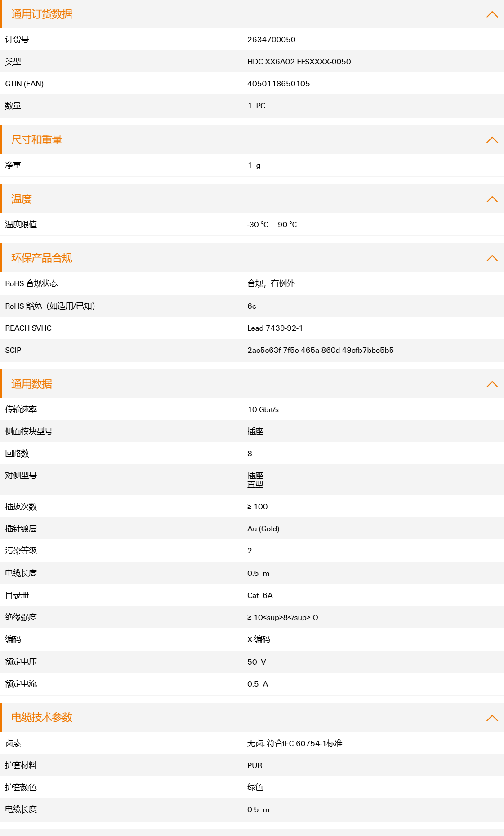The height and width of the screenshot is (836, 504).
Task: Select type value HDC XX6A02 FFSXXXX-0050
Action: click(x=299, y=62)
